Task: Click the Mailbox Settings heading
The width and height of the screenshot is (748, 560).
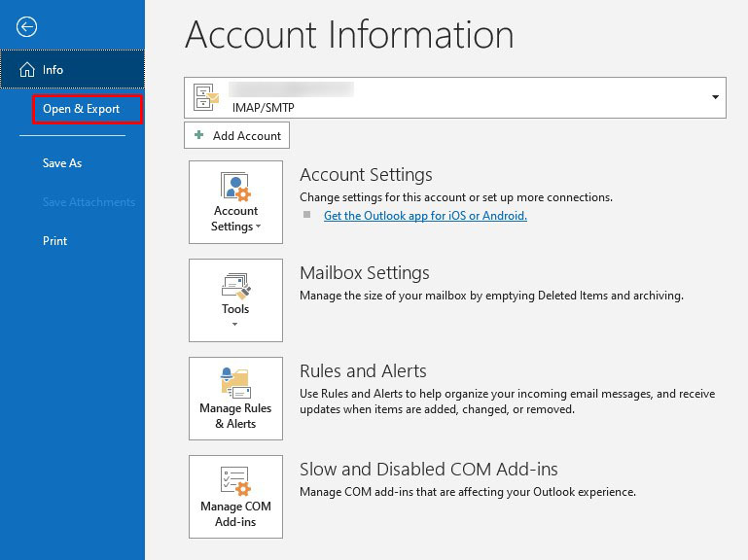Action: coord(365,273)
